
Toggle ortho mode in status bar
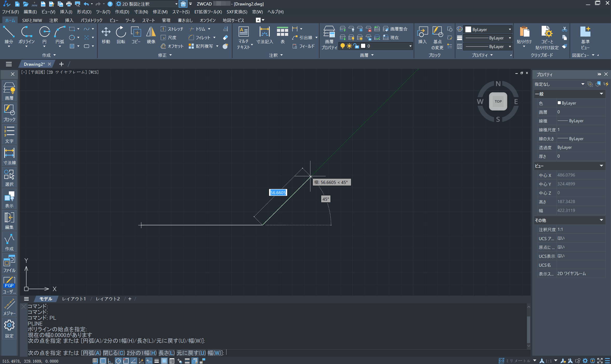point(110,361)
